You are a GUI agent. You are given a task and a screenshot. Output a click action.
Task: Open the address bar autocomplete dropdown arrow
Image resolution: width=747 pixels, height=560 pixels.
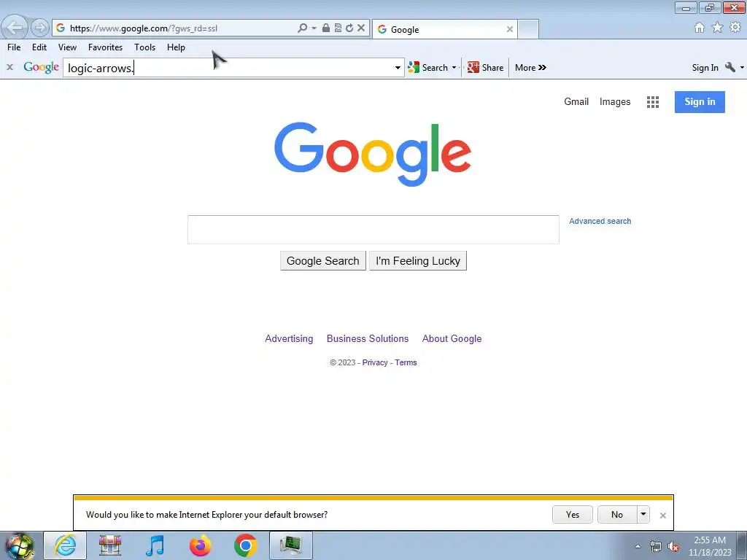point(314,28)
